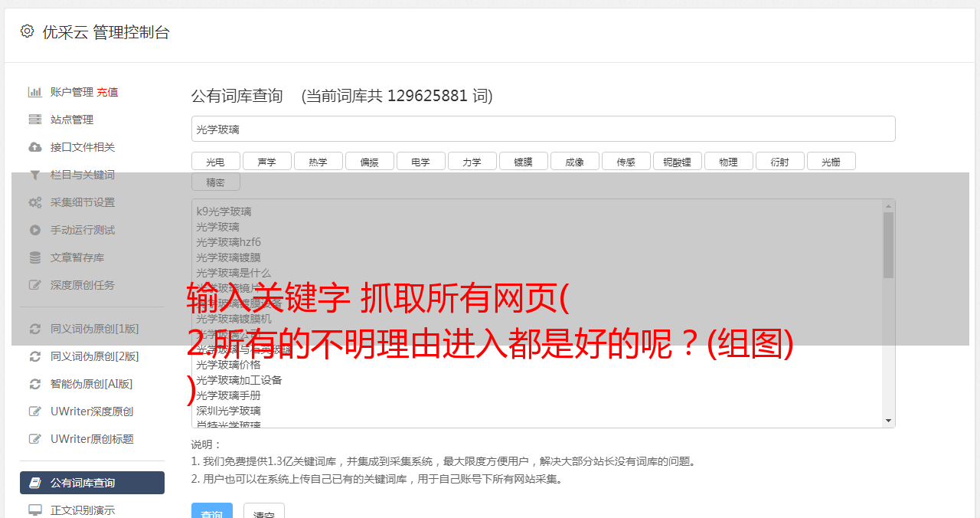Open the 同义词伪原创[1版] refresh icon

pos(35,329)
